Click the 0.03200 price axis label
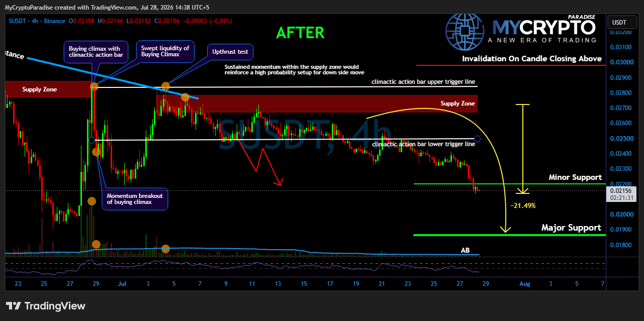 pyautogui.click(x=621, y=32)
